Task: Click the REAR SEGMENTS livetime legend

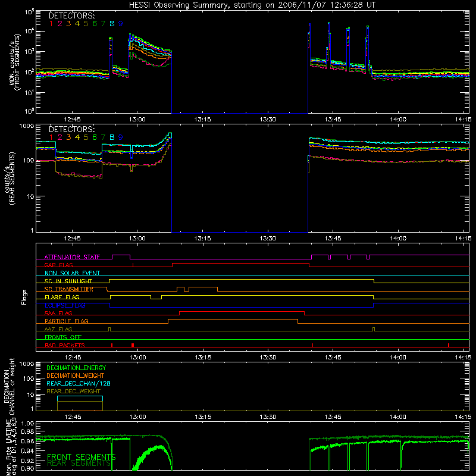Action: pyautogui.click(x=79, y=464)
